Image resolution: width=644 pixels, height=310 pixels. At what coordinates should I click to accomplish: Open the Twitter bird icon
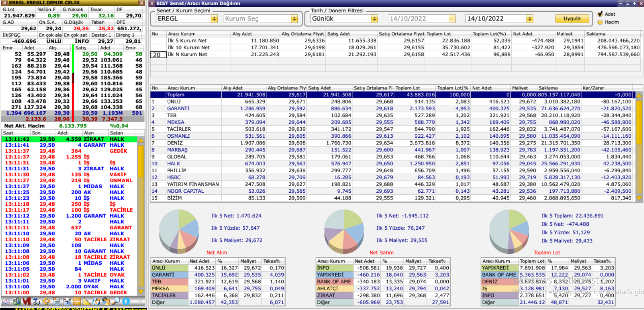tap(126, 301)
